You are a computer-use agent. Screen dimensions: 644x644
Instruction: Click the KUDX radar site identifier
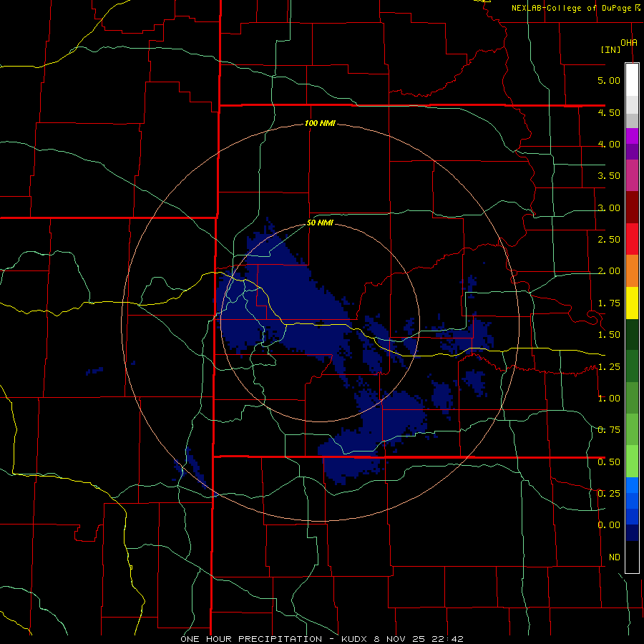click(x=355, y=639)
